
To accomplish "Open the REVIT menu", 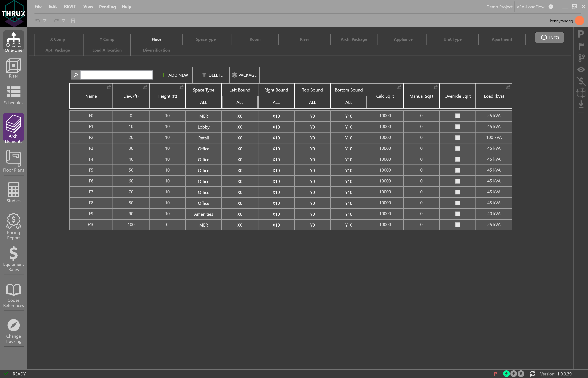I will coord(70,7).
